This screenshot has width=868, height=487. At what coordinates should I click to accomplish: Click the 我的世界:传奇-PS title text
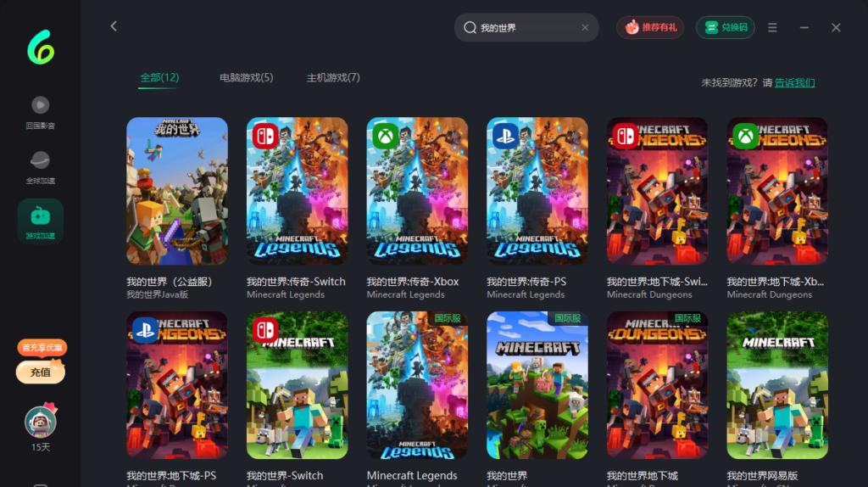(x=526, y=282)
